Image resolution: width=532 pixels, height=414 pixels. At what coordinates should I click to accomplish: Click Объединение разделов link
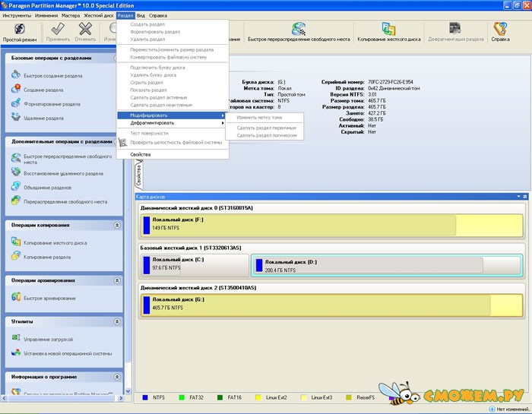pyautogui.click(x=47, y=188)
